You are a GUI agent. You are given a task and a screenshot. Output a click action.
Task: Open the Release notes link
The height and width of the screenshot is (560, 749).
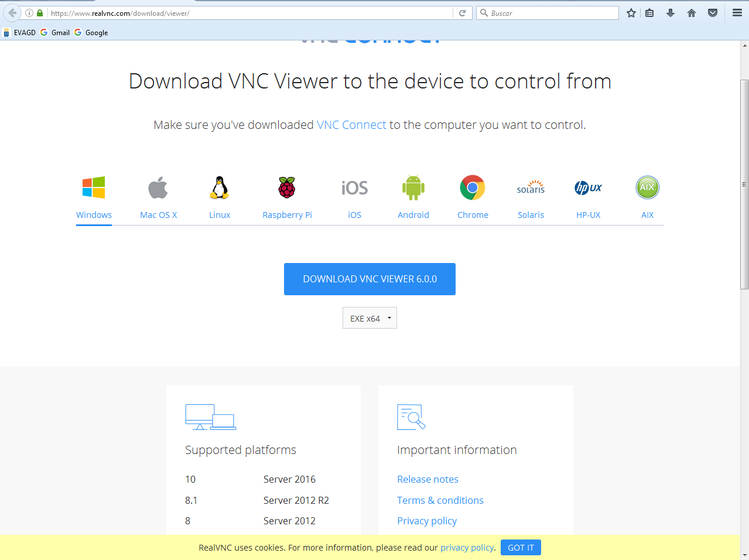427,479
